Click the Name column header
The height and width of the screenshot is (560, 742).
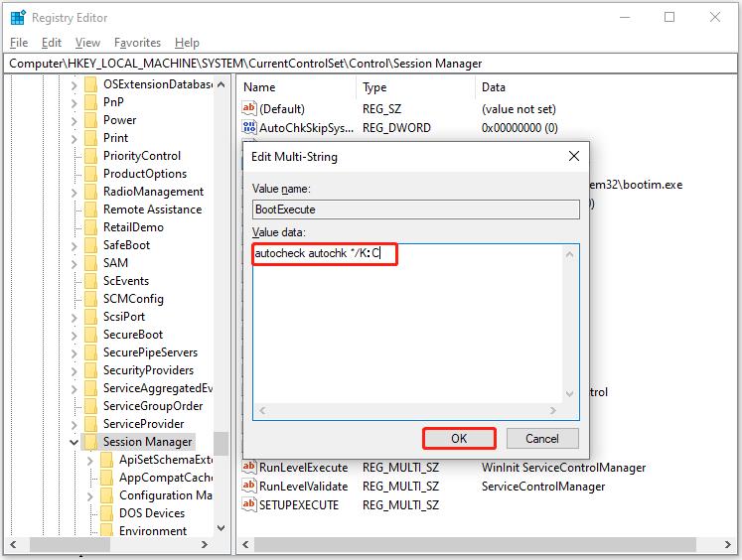click(x=298, y=87)
